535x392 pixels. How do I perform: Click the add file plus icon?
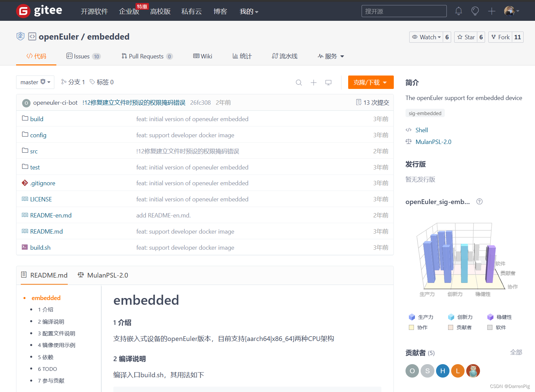[x=314, y=83]
